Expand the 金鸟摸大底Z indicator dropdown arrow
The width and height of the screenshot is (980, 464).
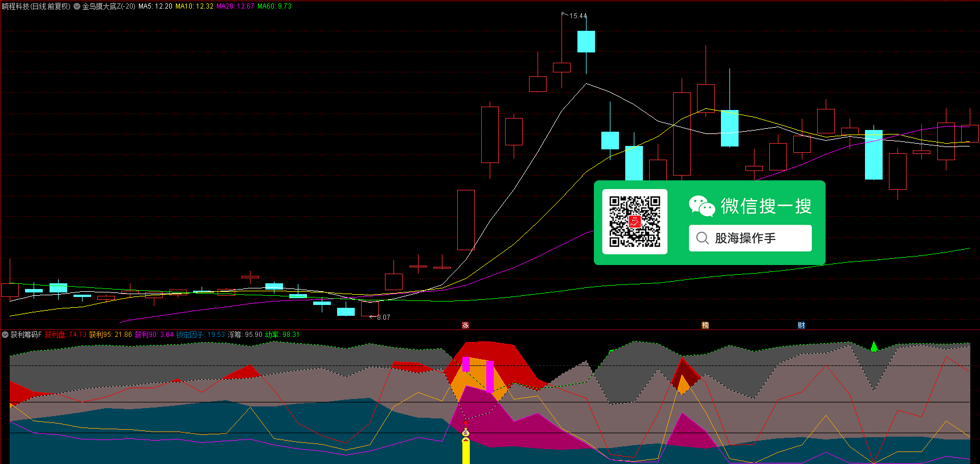click(77, 6)
